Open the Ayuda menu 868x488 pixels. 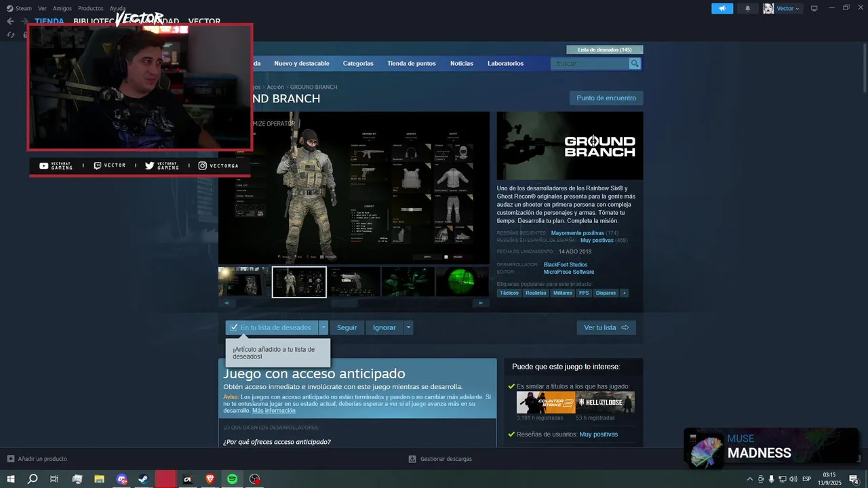[117, 8]
